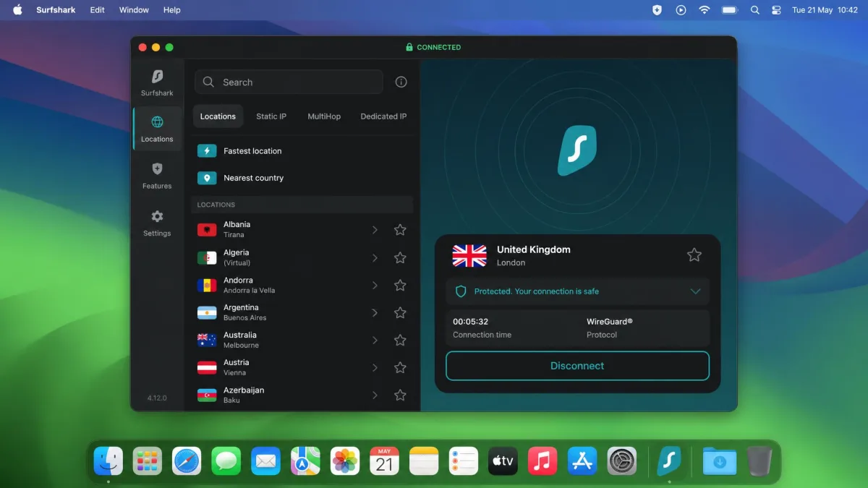The image size is (868, 488).
Task: Open Control Center in menu bar
Action: (776, 10)
